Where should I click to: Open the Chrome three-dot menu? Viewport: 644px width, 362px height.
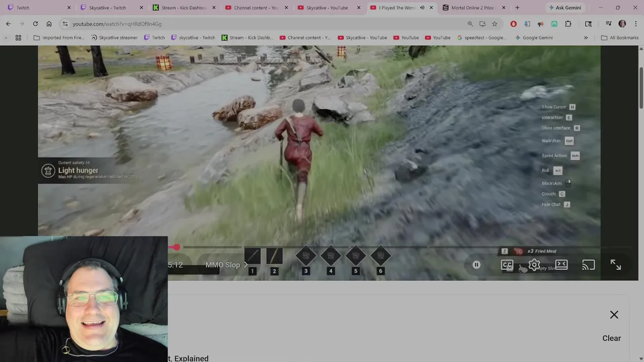(x=635, y=24)
